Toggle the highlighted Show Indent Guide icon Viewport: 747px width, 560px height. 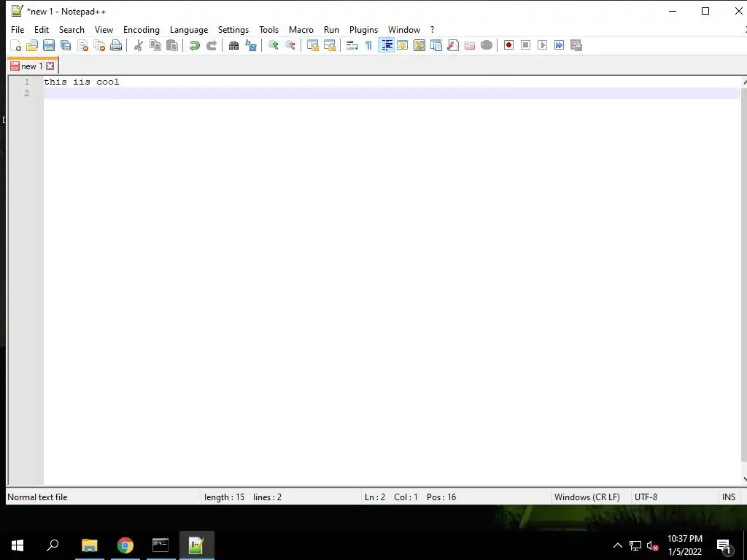(386, 45)
